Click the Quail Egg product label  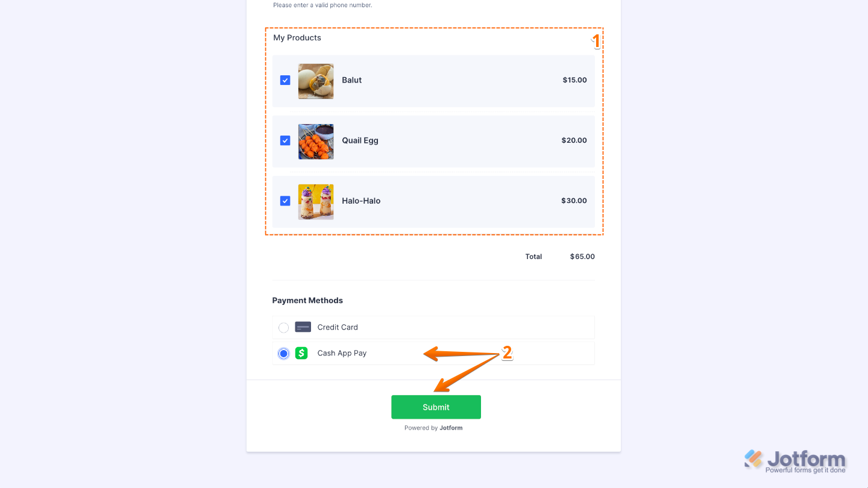point(360,140)
